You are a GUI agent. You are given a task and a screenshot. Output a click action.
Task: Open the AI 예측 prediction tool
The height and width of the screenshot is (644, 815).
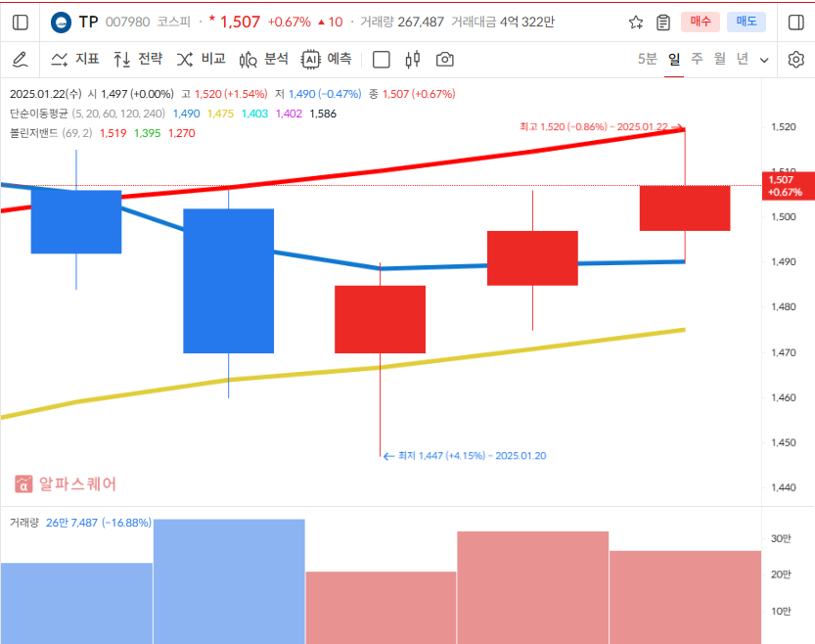pos(327,60)
